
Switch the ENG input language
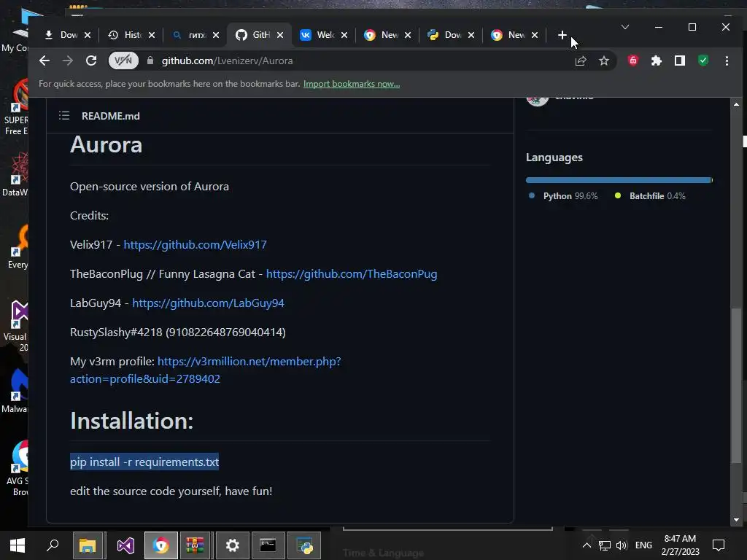[643, 545]
